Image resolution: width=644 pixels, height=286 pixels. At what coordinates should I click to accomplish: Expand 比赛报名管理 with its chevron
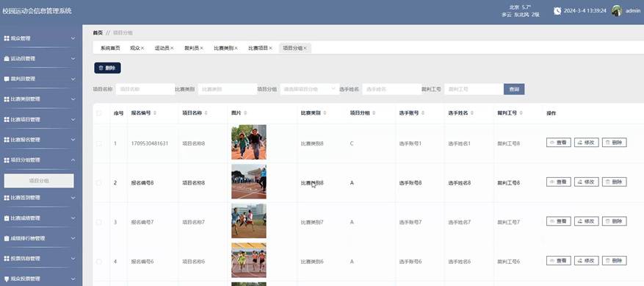(73, 140)
